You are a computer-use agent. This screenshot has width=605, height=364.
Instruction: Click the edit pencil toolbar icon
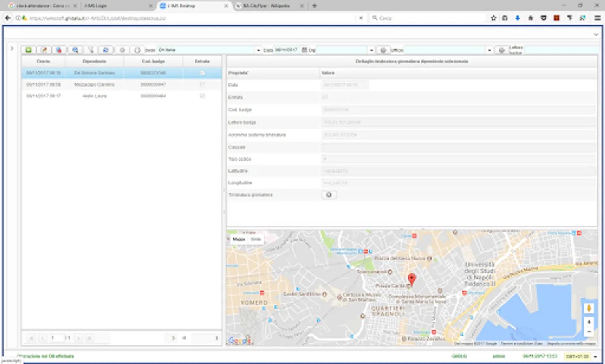pos(44,50)
